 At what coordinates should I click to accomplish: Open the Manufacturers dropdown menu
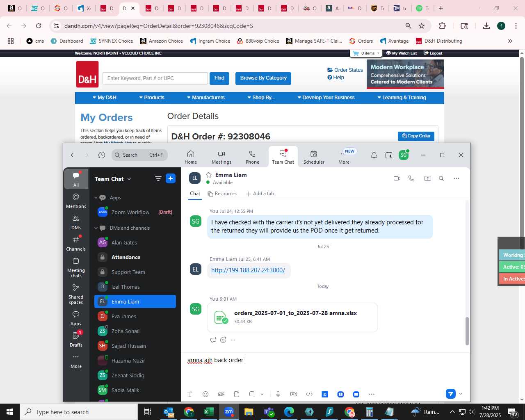point(206,98)
